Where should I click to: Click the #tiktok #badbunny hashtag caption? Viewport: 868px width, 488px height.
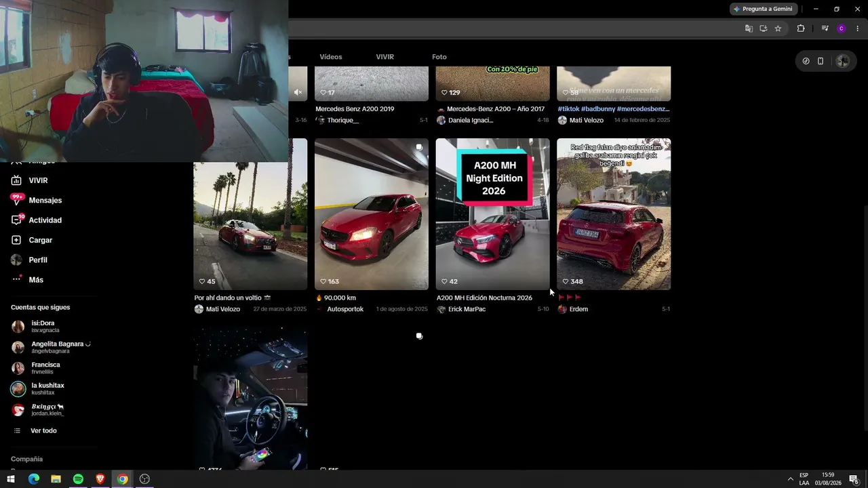tap(614, 108)
